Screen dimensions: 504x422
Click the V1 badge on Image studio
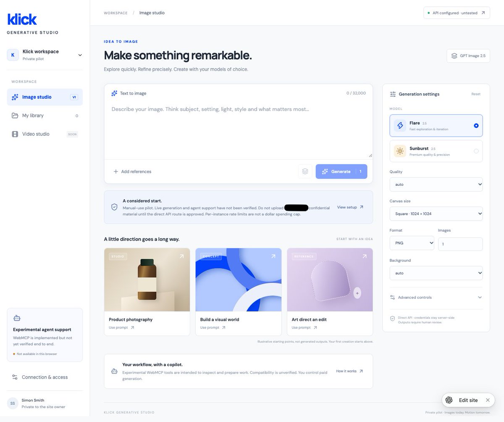(x=74, y=97)
